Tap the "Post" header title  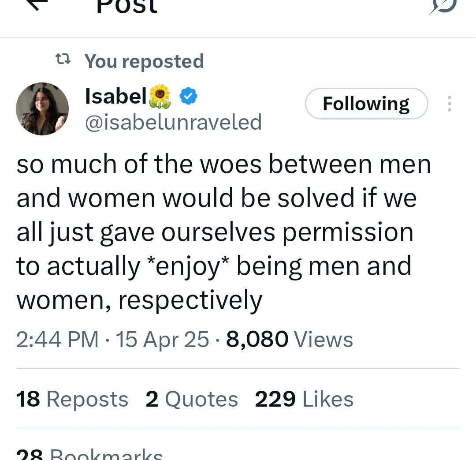tap(127, 6)
